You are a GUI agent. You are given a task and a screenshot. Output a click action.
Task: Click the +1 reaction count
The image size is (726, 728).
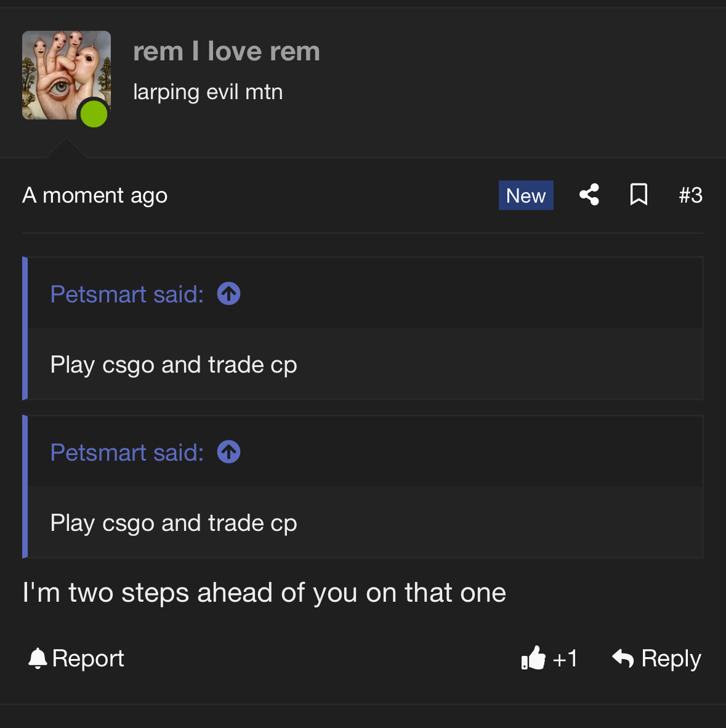[x=565, y=659]
